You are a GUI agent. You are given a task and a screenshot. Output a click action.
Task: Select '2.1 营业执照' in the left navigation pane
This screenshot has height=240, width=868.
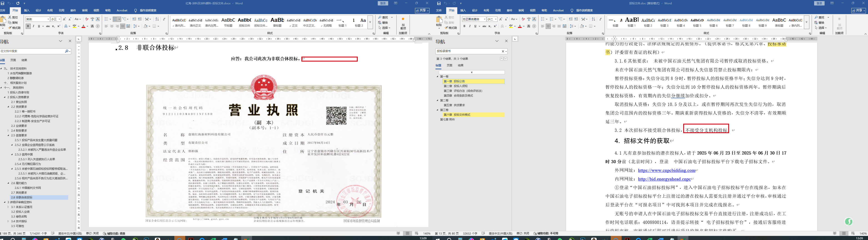[x=19, y=102]
